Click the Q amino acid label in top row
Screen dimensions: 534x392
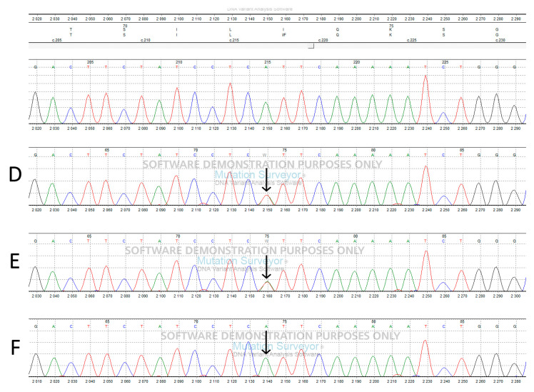338,29
